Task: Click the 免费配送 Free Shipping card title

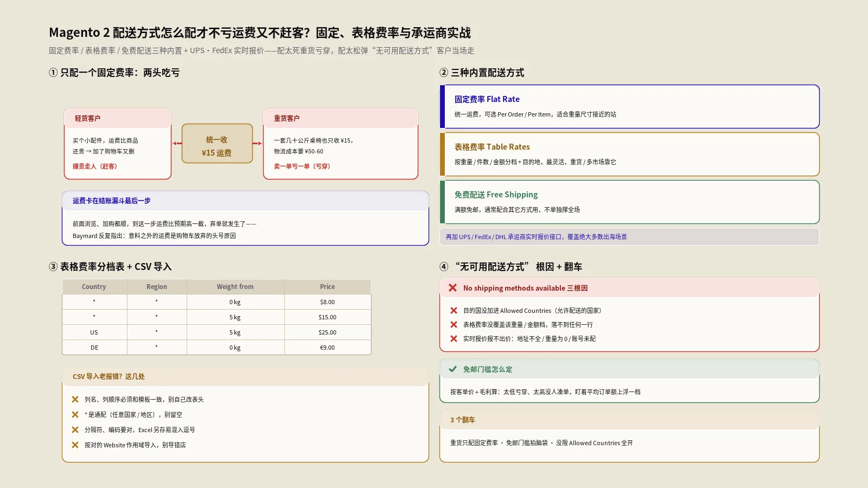Action: [496, 195]
